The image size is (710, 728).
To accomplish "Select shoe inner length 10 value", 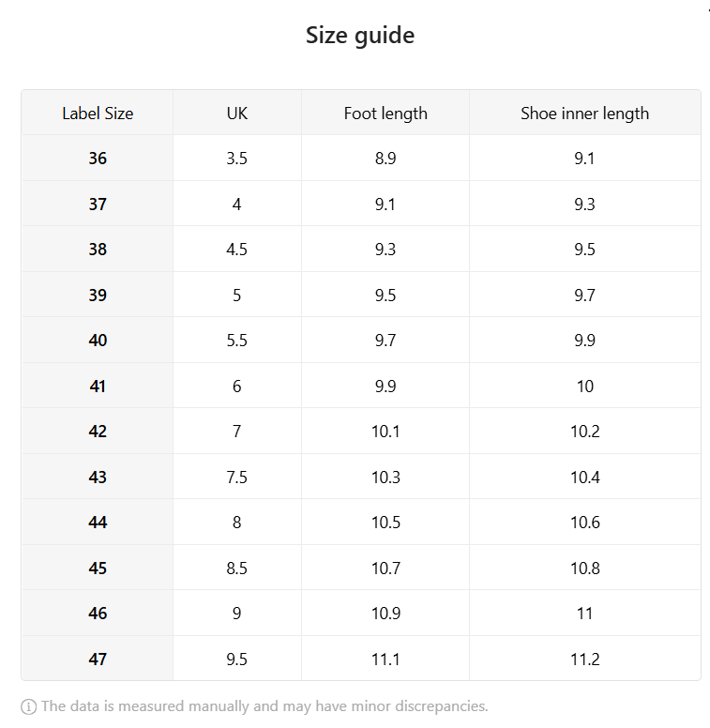I will (x=585, y=386).
